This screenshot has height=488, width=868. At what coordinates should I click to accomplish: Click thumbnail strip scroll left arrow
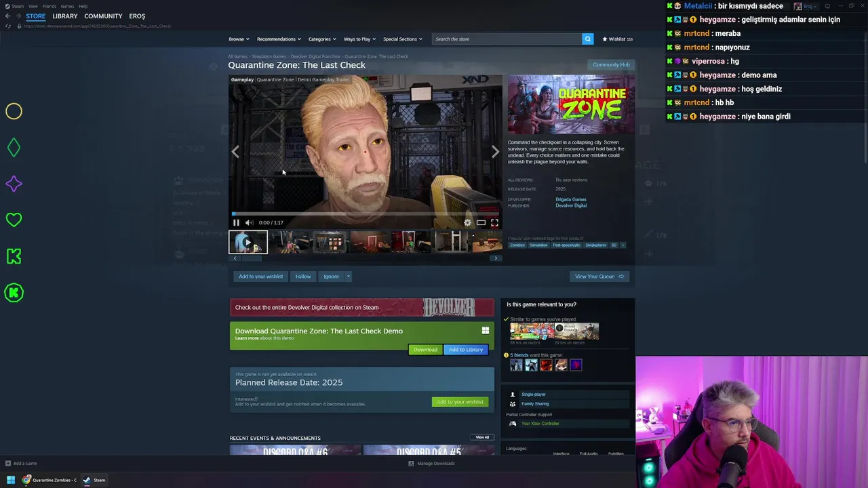pos(235,258)
